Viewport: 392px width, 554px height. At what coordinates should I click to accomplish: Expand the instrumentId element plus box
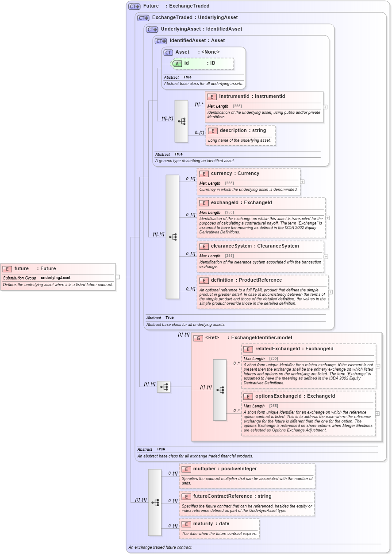326,107
